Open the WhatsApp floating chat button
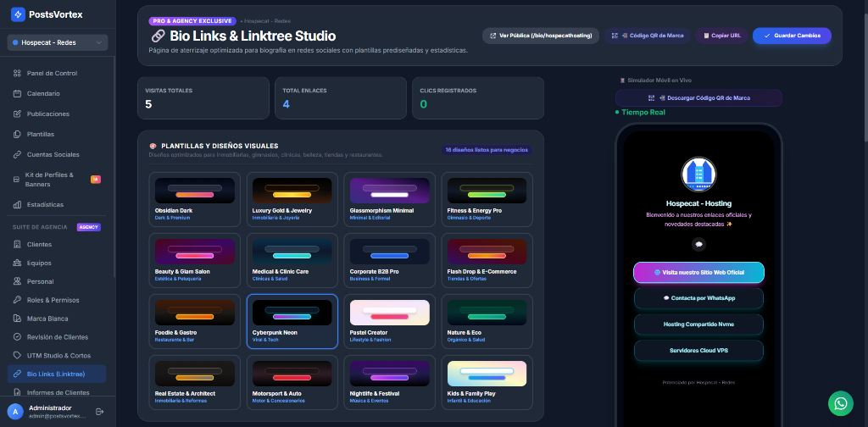 (840, 404)
